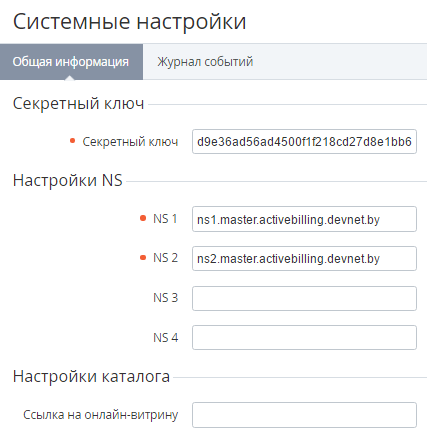Click into the NS 2 field
427x437 pixels.
[304, 258]
